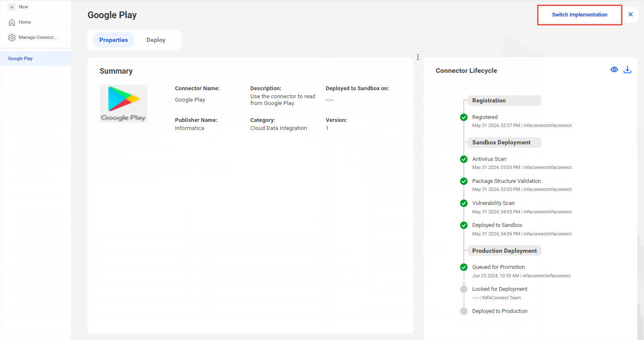Screen dimensions: 644x340
Task: Click the Summary section heading
Action: pyautogui.click(x=116, y=71)
